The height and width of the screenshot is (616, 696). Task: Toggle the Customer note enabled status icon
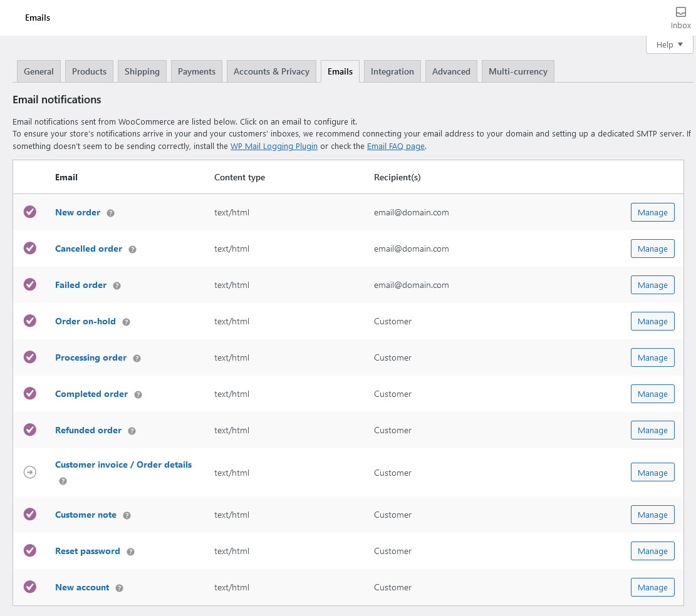(29, 515)
